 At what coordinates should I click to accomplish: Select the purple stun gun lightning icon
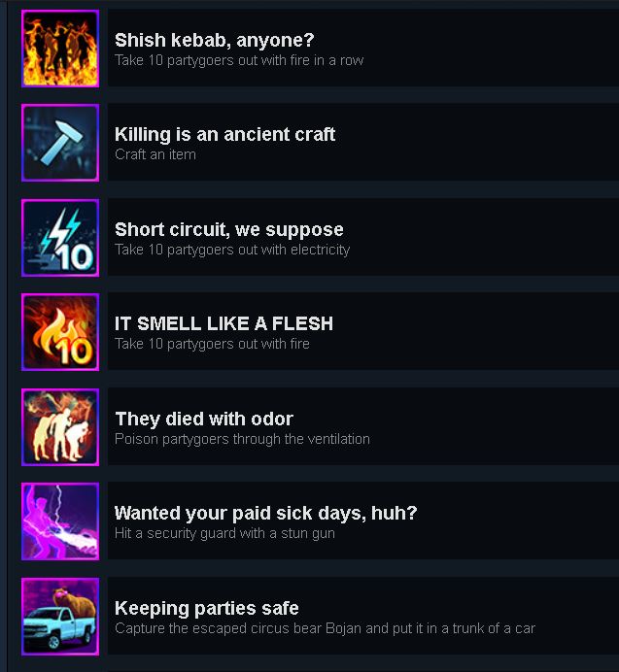pyautogui.click(x=60, y=521)
